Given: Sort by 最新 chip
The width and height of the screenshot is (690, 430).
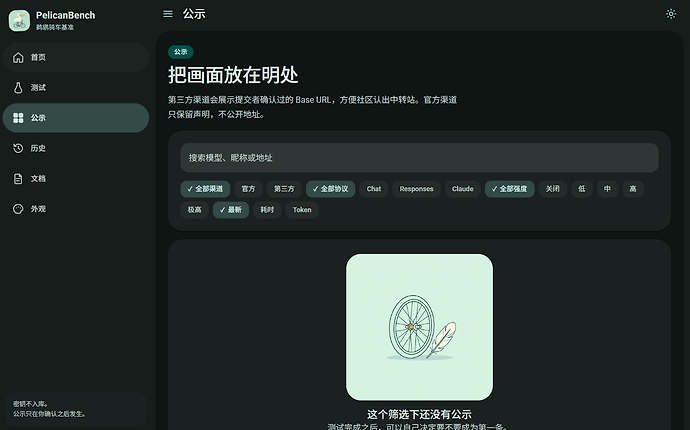Looking at the screenshot, I should pyautogui.click(x=231, y=210).
